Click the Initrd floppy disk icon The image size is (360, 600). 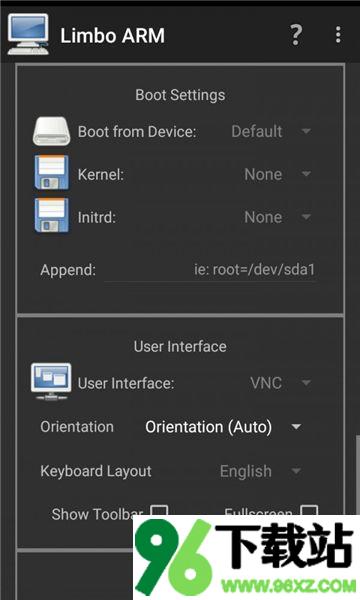(x=52, y=215)
